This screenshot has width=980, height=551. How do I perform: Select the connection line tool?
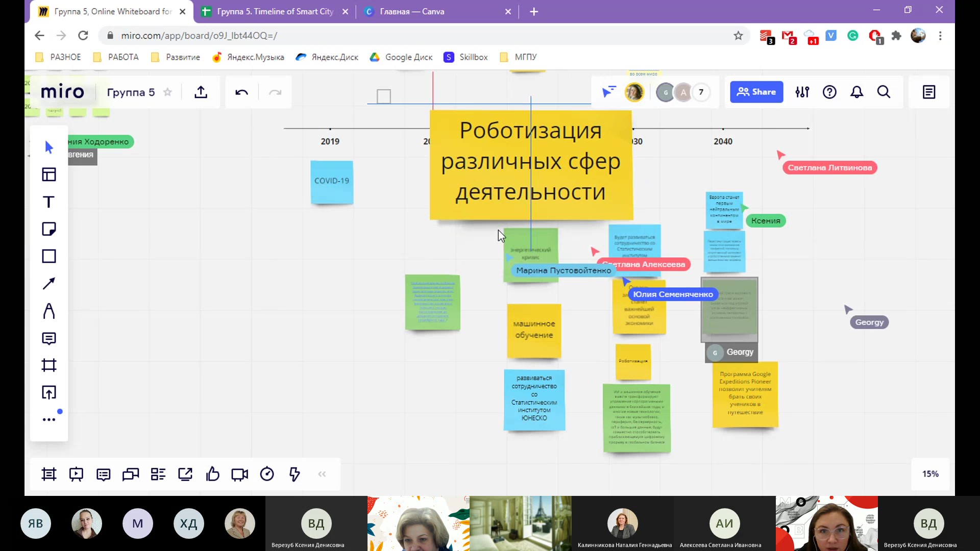(x=48, y=283)
